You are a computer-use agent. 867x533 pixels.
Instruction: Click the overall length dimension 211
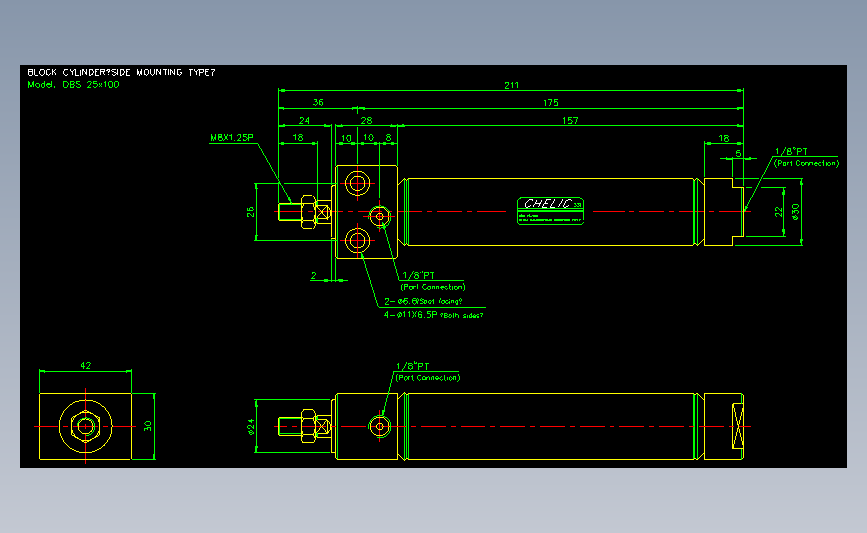pos(511,85)
